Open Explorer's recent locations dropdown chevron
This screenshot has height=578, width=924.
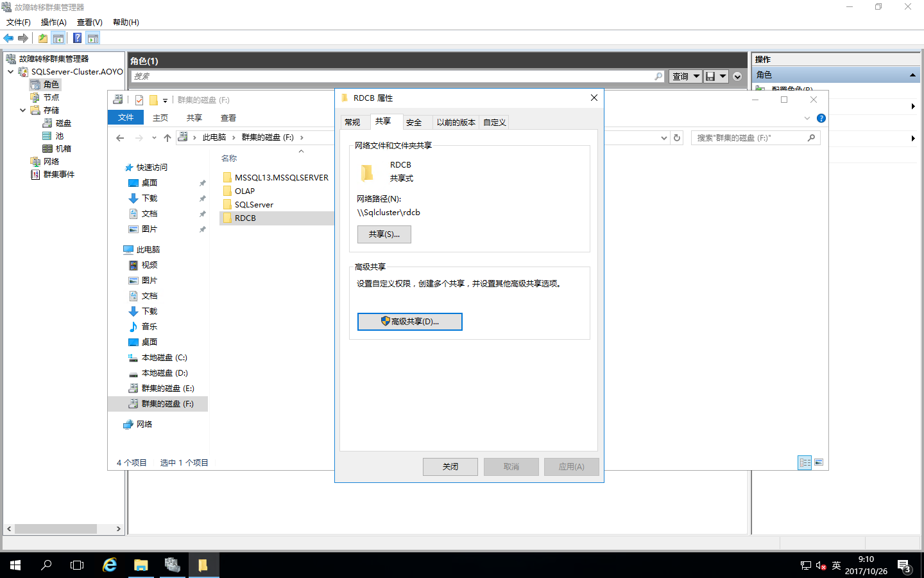coord(154,137)
